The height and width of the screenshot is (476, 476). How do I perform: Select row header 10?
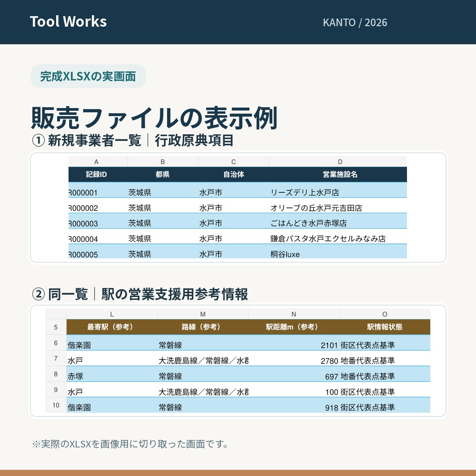tap(56, 405)
